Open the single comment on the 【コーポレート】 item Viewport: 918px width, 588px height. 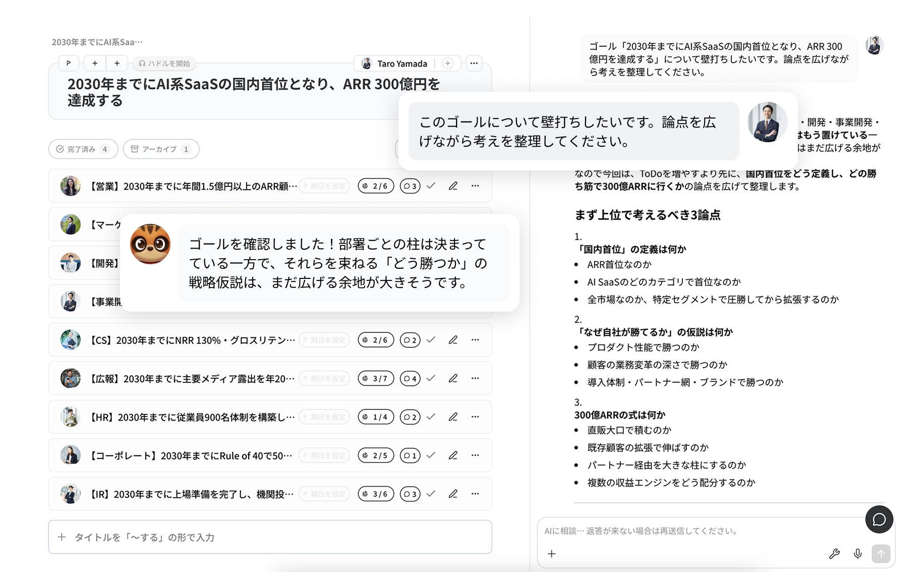tap(410, 455)
